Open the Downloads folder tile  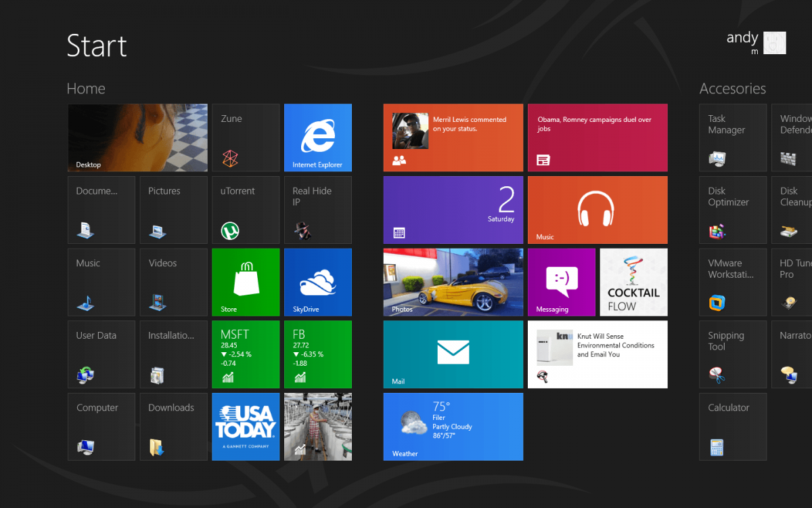pos(174,427)
